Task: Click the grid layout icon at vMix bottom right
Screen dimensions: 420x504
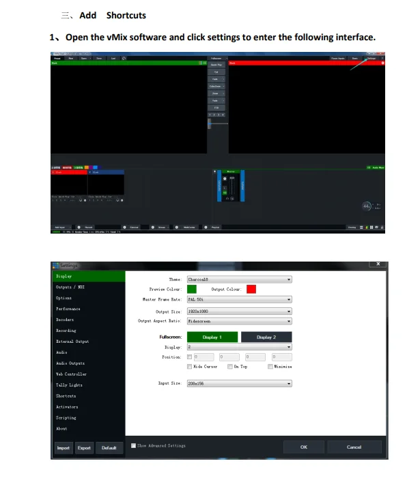Action: click(372, 227)
